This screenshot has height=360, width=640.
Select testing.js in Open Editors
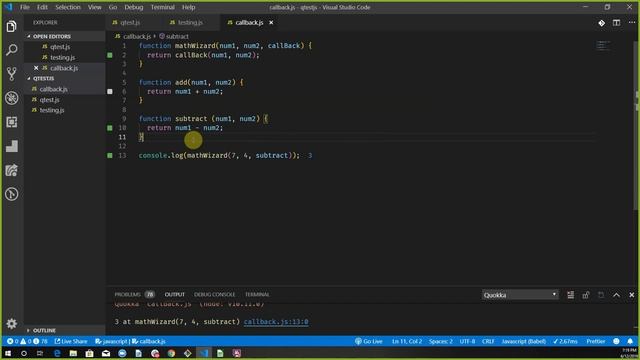point(62,58)
